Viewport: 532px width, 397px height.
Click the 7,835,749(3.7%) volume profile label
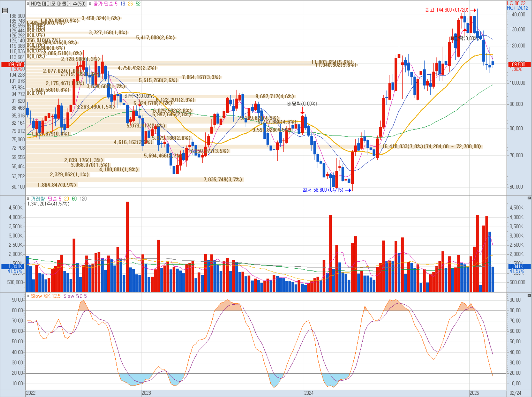click(x=223, y=179)
